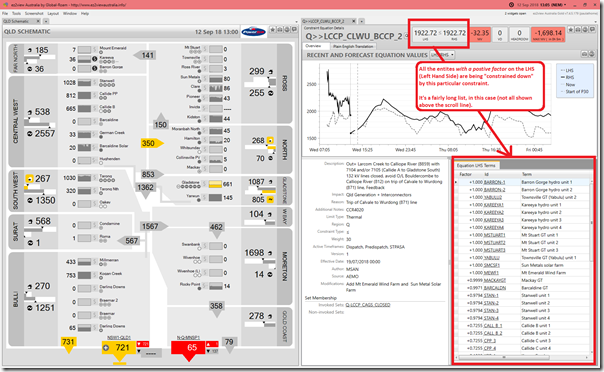The image size is (604, 372).
Task: Open the LHS/RHS dropdown beside Recent and Forecast
Action: [x=442, y=55]
